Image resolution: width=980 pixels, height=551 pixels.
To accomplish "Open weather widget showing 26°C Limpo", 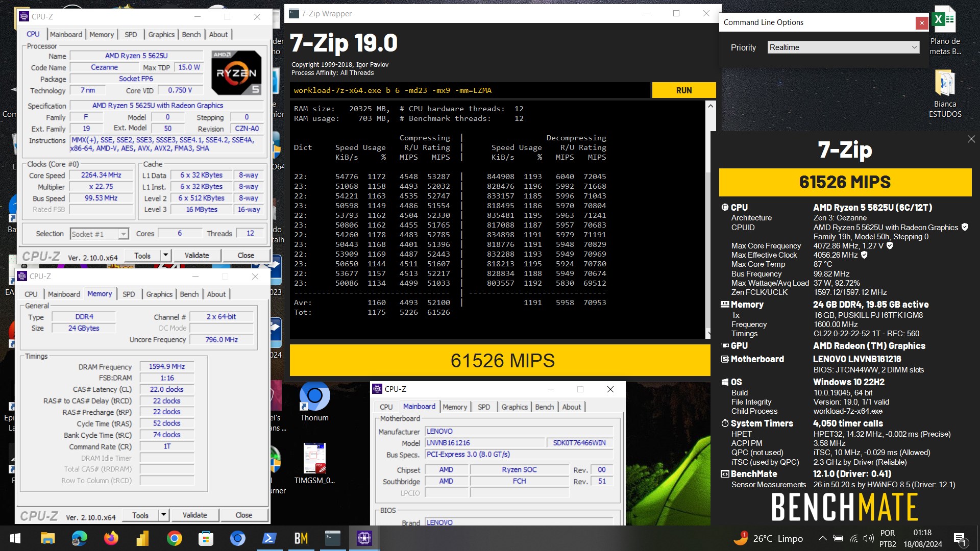I will pyautogui.click(x=768, y=538).
